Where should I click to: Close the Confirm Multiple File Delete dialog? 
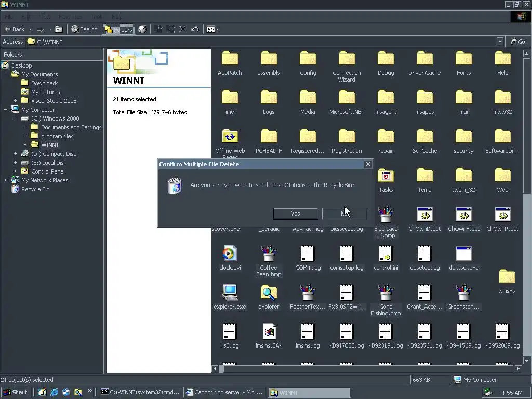coord(367,164)
